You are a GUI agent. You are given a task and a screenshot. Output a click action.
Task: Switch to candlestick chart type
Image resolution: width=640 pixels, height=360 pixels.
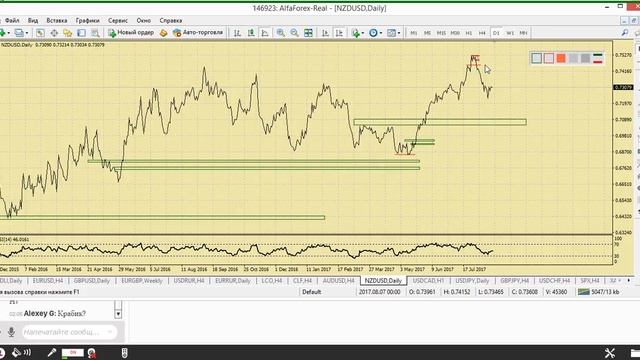(251, 33)
